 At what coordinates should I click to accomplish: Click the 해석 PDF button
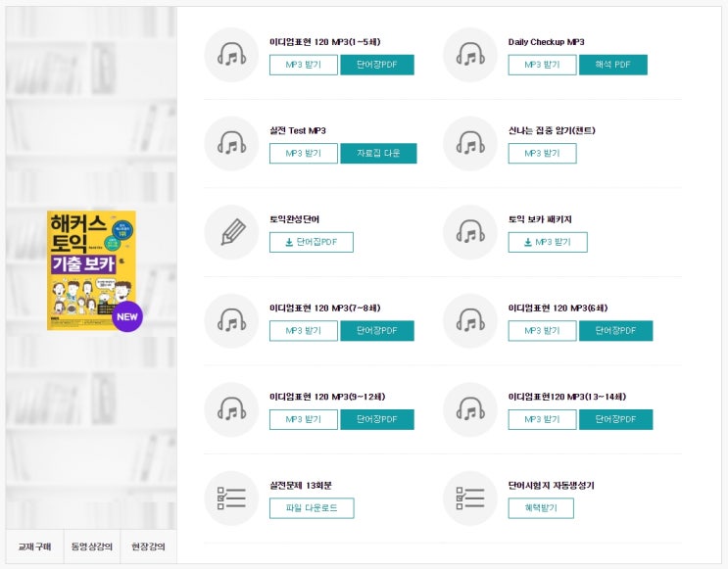point(613,65)
